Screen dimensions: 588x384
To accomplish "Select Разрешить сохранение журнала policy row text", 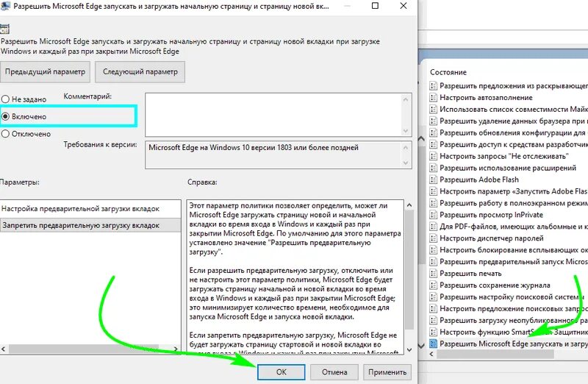I will (495, 285).
